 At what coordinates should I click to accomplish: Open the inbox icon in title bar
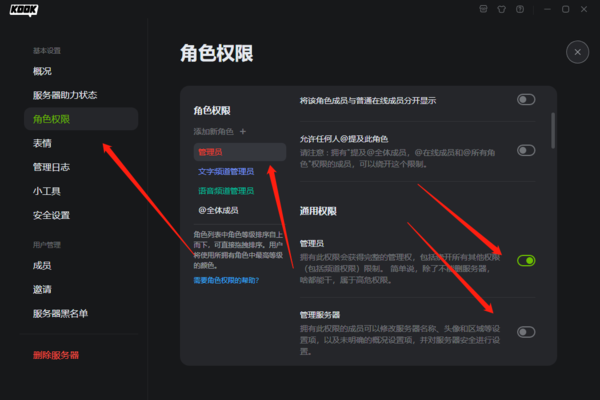[x=484, y=9]
